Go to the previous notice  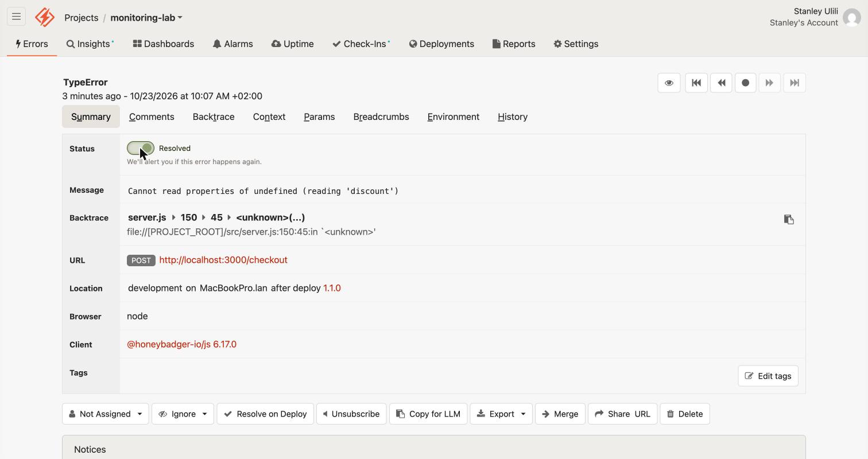tap(721, 83)
